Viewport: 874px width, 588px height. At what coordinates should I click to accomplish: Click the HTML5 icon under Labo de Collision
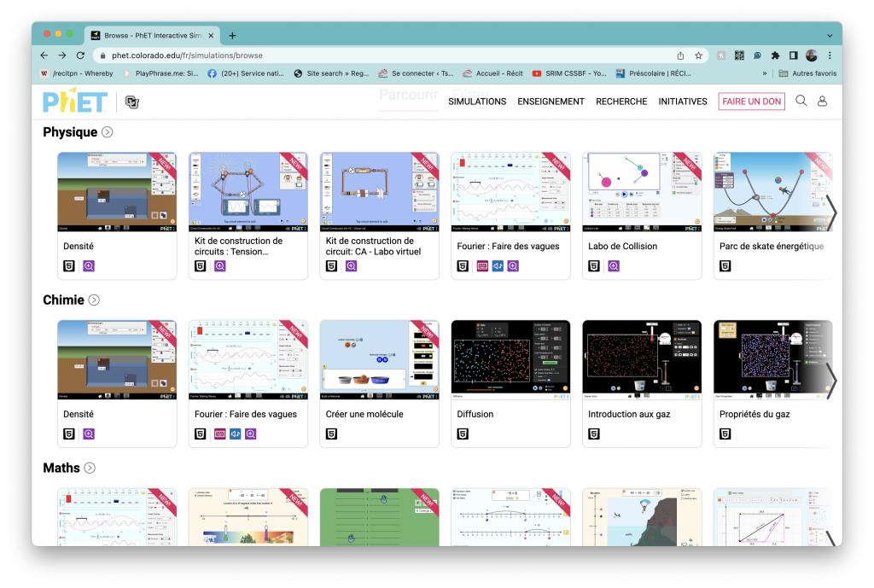point(594,266)
